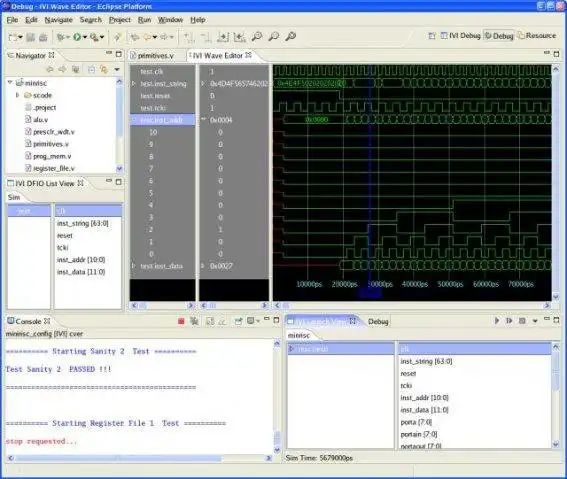Select the test.reset signal row

162,96
